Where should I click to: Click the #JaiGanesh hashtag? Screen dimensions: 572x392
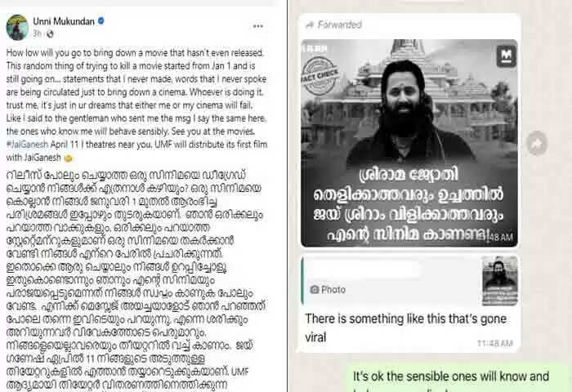pyautogui.click(x=27, y=145)
